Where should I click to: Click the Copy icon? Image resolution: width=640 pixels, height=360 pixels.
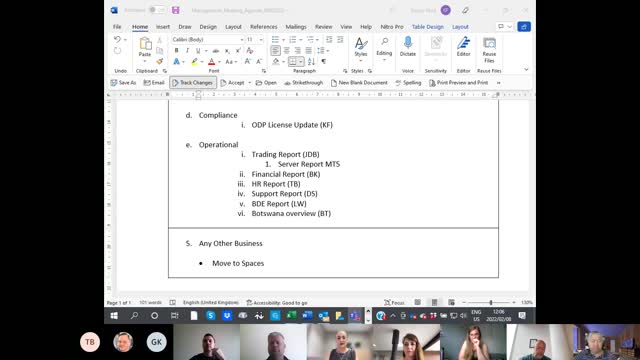click(x=160, y=51)
